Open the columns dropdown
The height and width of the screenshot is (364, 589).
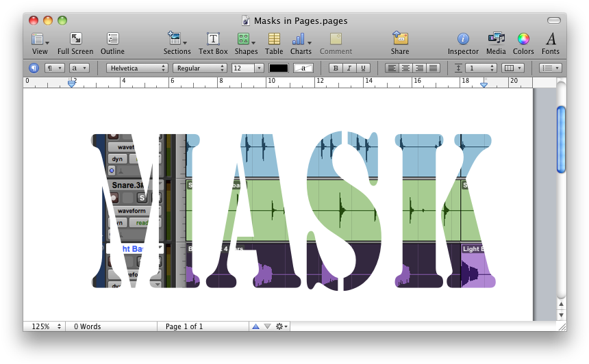[513, 68]
